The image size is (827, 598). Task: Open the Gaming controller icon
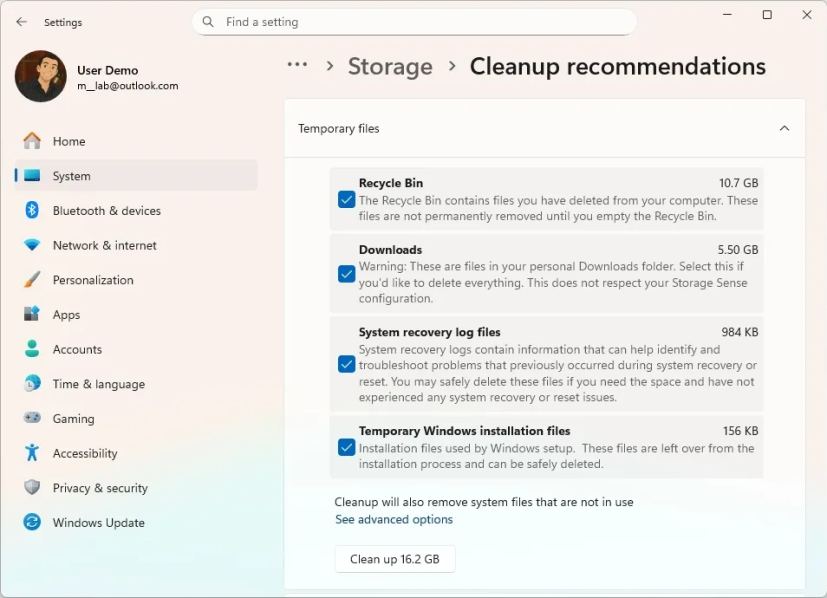(32, 418)
